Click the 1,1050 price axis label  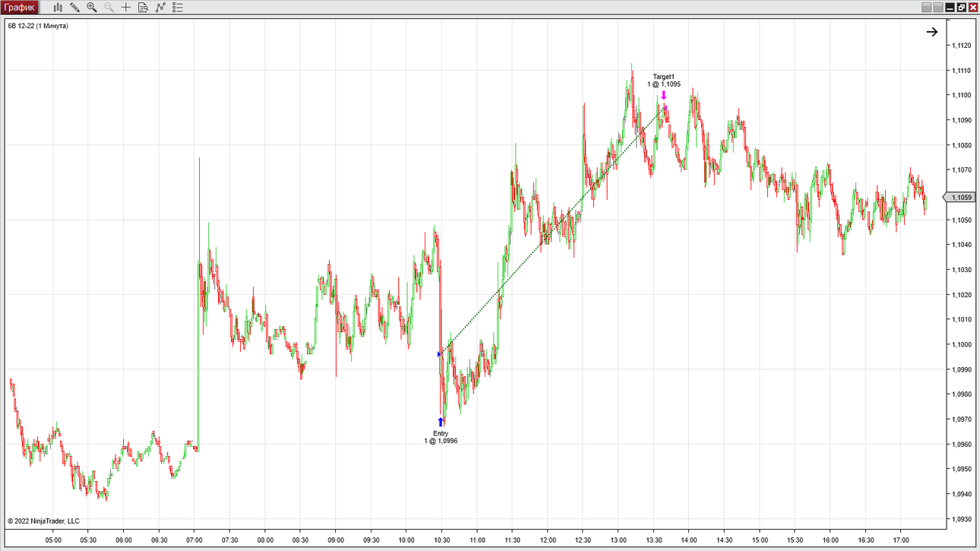coord(961,220)
